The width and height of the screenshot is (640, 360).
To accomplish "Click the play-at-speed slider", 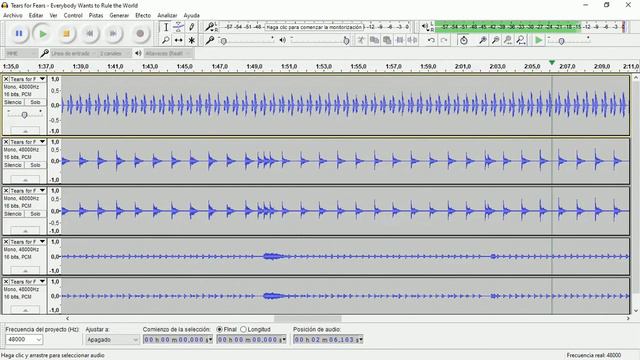I will [569, 40].
